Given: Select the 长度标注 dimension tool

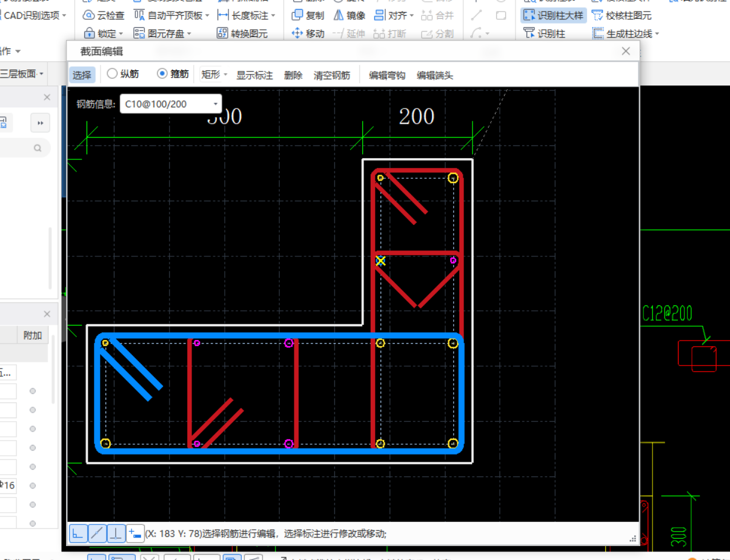Looking at the screenshot, I should pyautogui.click(x=245, y=16).
